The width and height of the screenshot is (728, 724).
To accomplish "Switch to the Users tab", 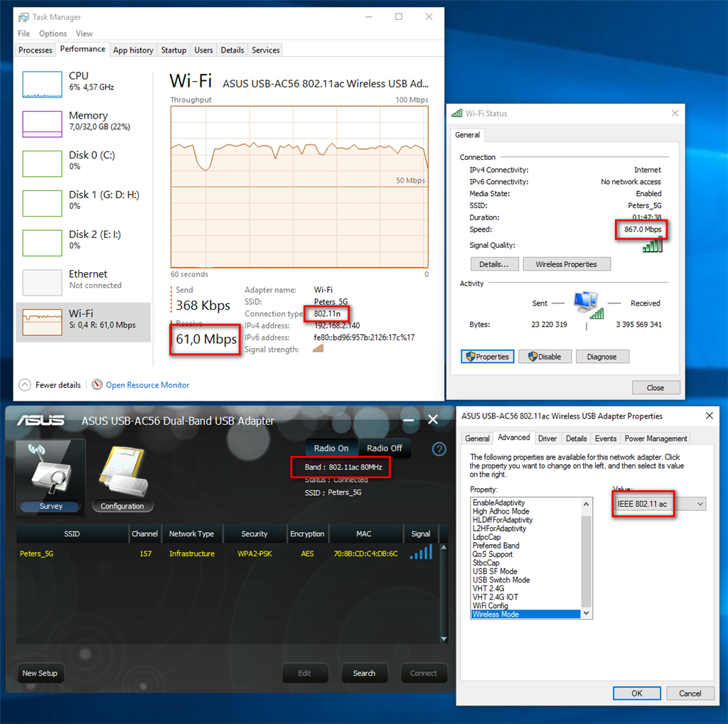I will click(x=203, y=50).
